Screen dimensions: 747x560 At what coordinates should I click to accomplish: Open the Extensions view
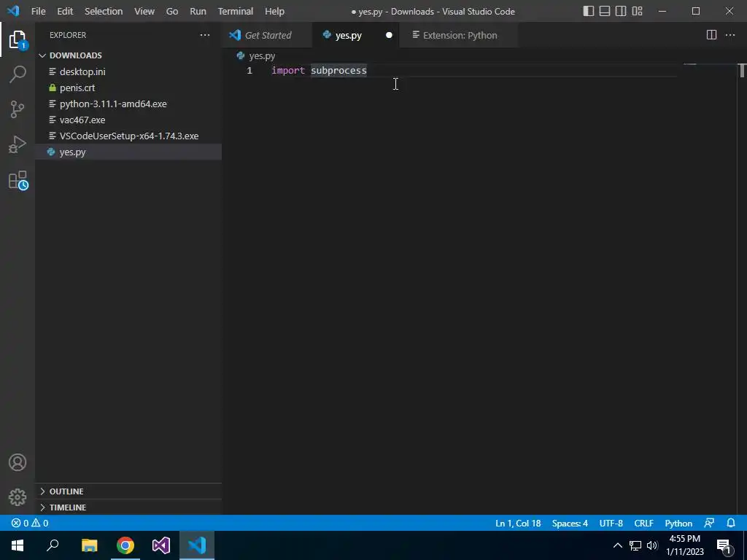tap(18, 181)
